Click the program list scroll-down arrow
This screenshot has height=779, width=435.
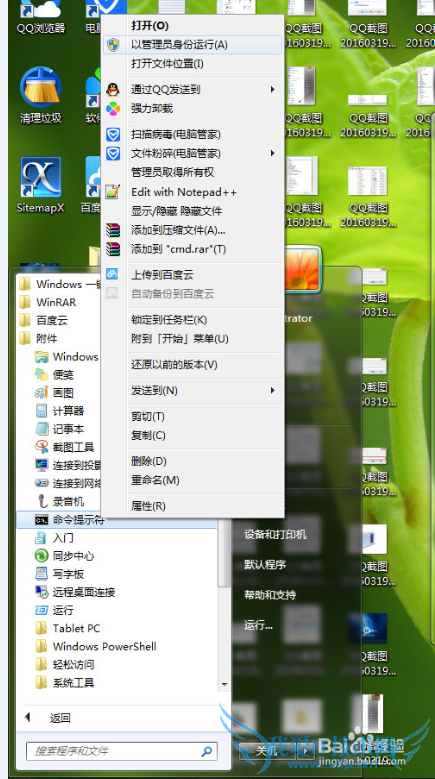pyautogui.click(x=224, y=684)
